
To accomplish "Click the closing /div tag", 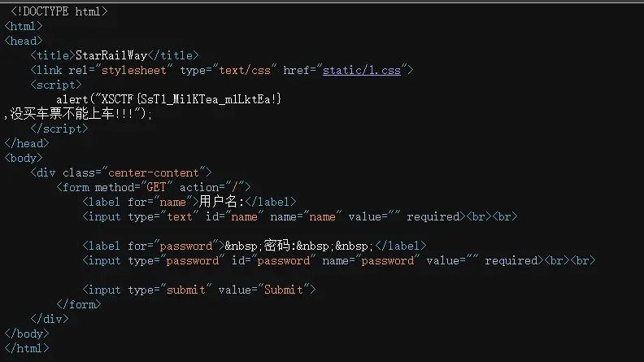I will coord(50,319).
